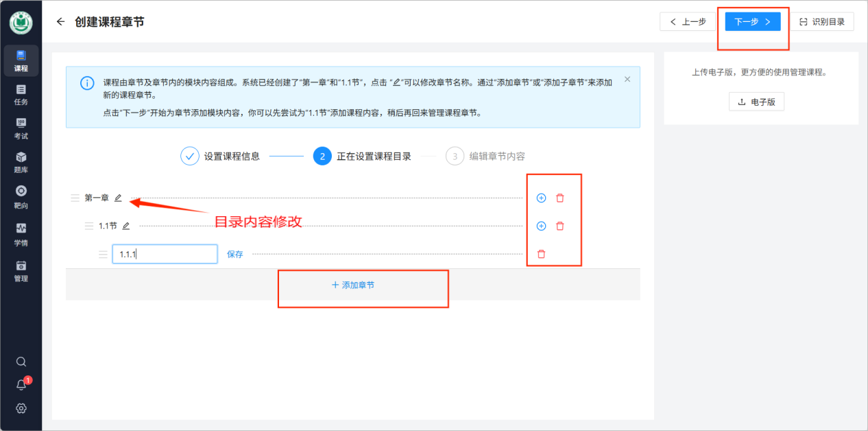The image size is (868, 431).
Task: Click the info icon in the banner
Action: (x=87, y=84)
